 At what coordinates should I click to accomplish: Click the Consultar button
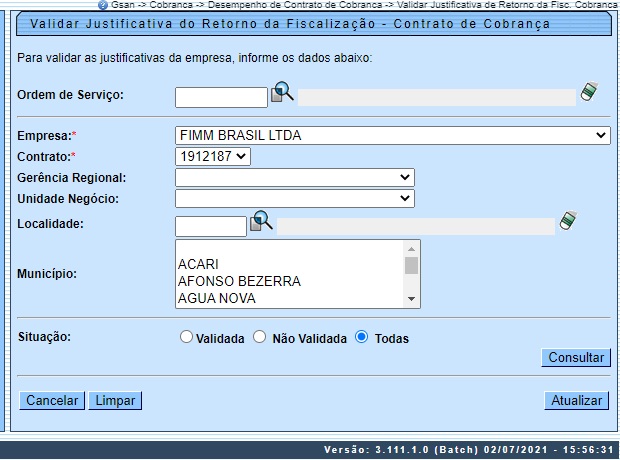pyautogui.click(x=576, y=358)
